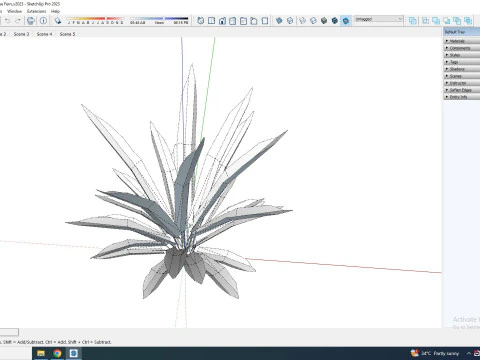The width and height of the screenshot is (480, 360).
Task: Toggle Shaded With Textures style icon
Action: pos(335,21)
